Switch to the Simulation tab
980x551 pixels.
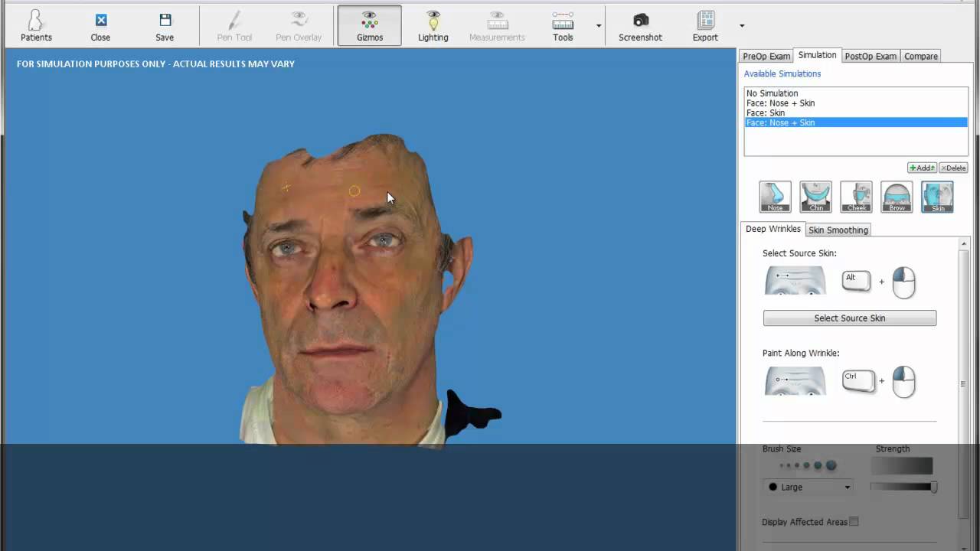817,55
